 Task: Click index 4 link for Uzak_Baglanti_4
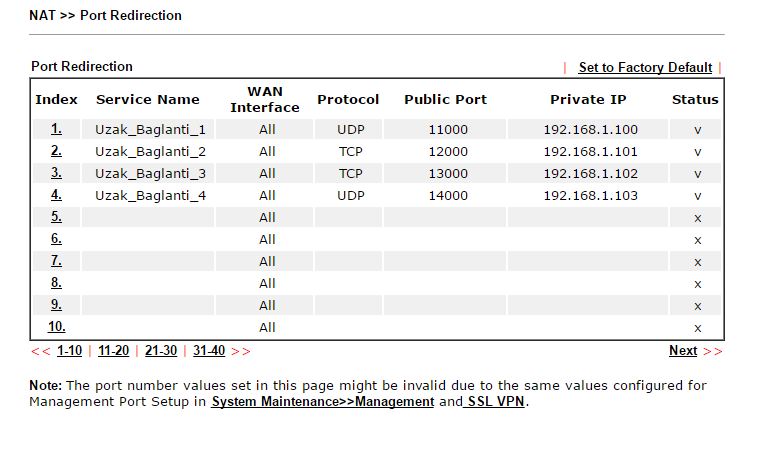pyautogui.click(x=56, y=195)
